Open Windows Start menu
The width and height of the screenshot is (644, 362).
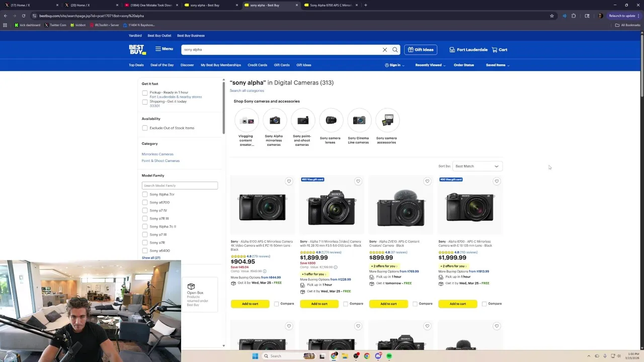255,356
